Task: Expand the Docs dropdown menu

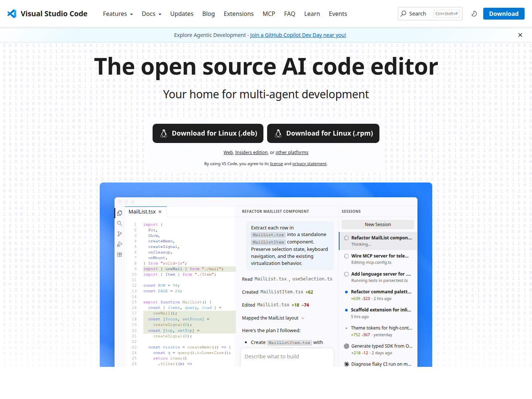Action: point(151,14)
